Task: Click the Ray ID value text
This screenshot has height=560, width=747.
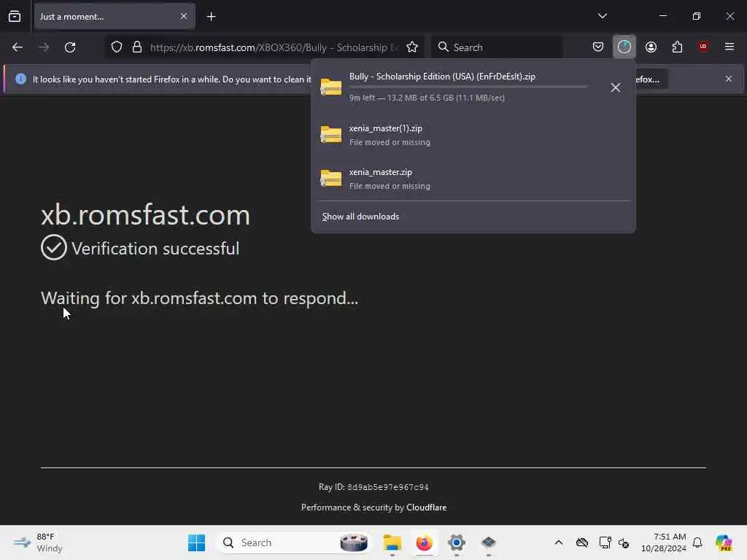Action: click(388, 487)
